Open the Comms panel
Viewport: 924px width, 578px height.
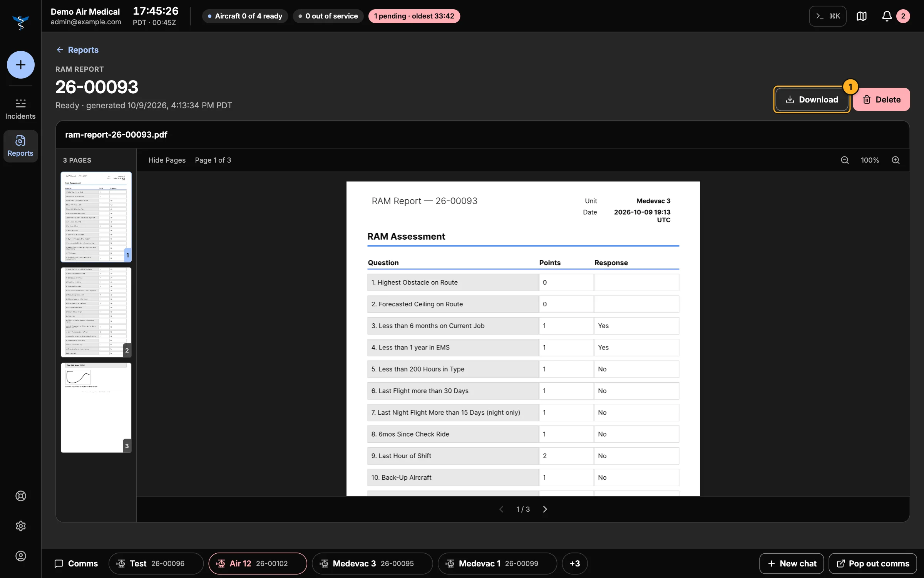(76, 563)
